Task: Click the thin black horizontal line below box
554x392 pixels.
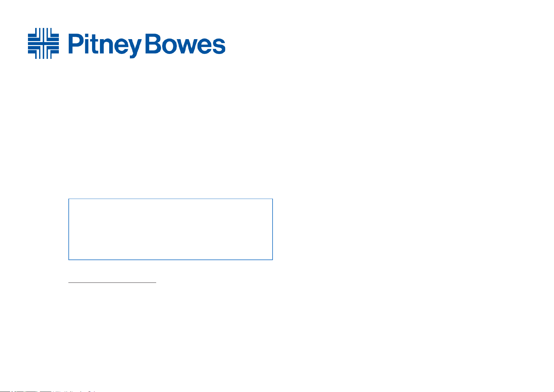Action: pyautogui.click(x=112, y=282)
